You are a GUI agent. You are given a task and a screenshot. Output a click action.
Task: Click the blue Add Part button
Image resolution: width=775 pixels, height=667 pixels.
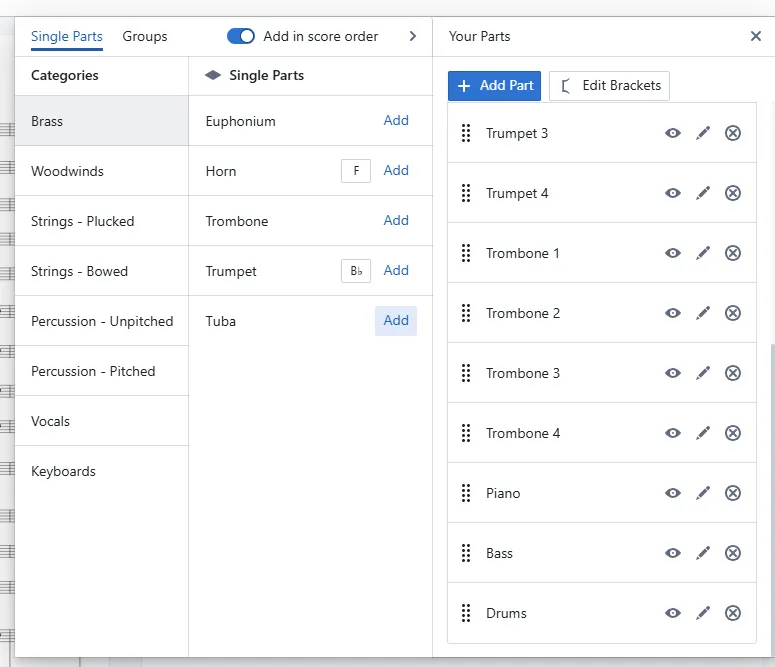[495, 85]
